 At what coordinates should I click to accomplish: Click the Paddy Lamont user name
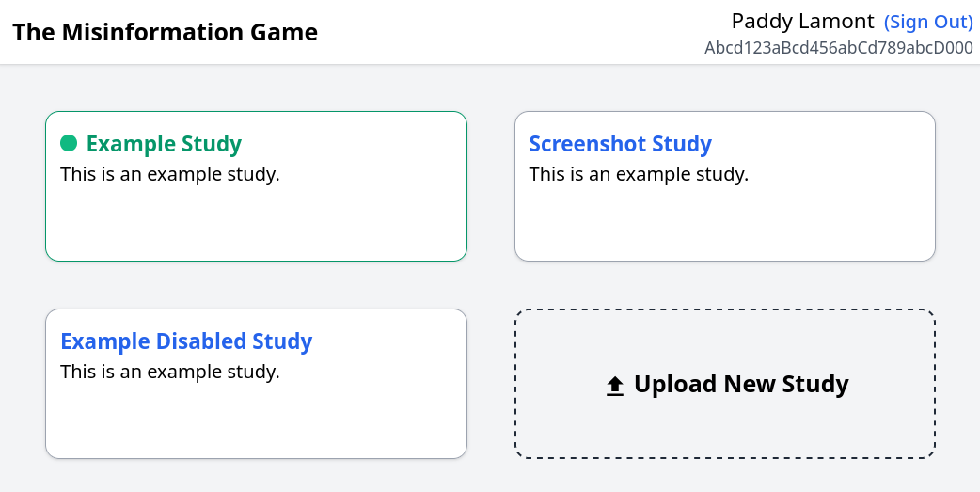802,22
